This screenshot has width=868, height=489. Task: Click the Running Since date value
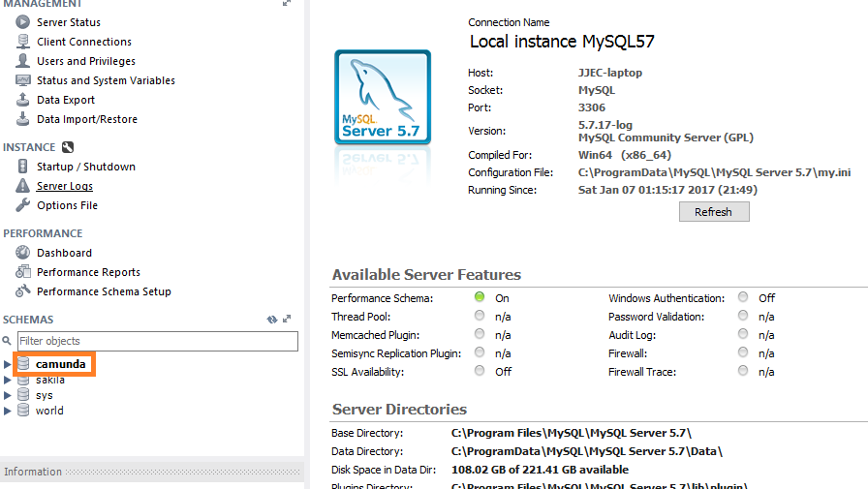pos(667,190)
